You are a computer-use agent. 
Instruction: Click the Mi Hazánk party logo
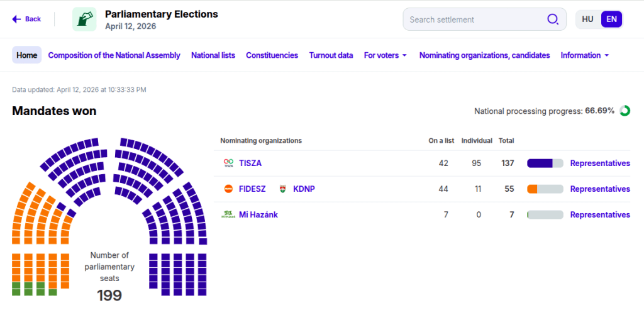[x=228, y=215]
